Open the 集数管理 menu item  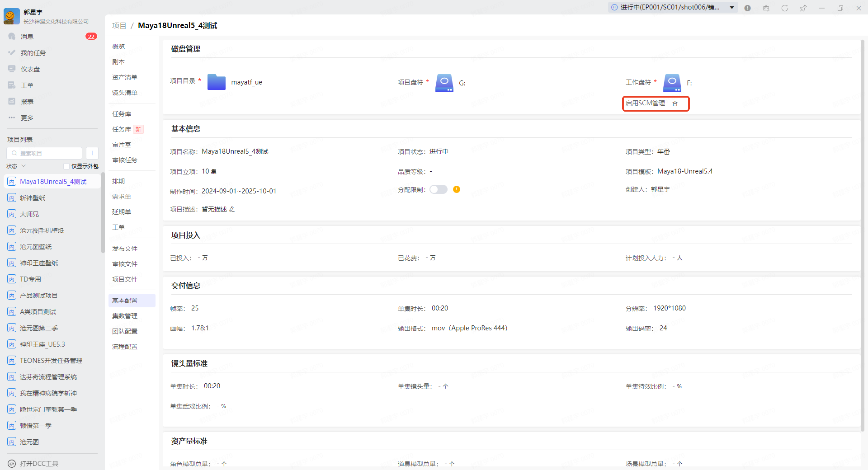[125, 316]
